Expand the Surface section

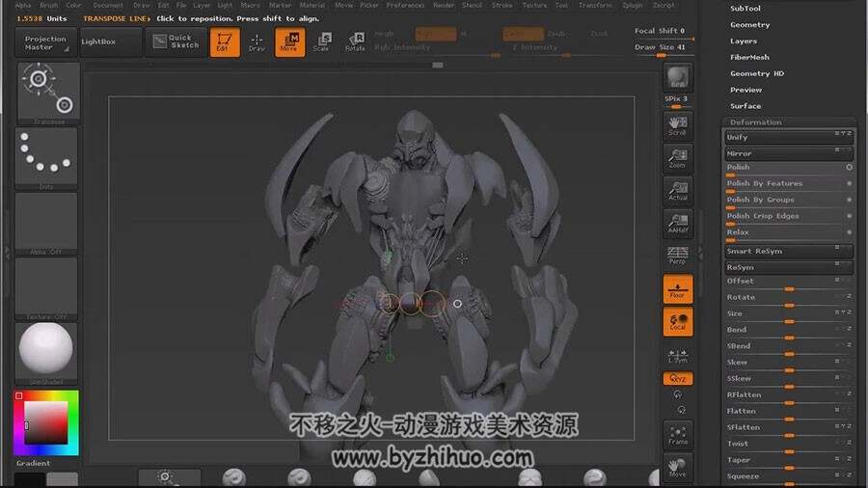(x=746, y=106)
